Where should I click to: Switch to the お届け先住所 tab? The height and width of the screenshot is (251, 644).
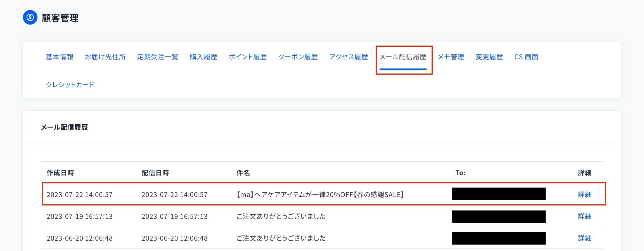[x=105, y=57]
